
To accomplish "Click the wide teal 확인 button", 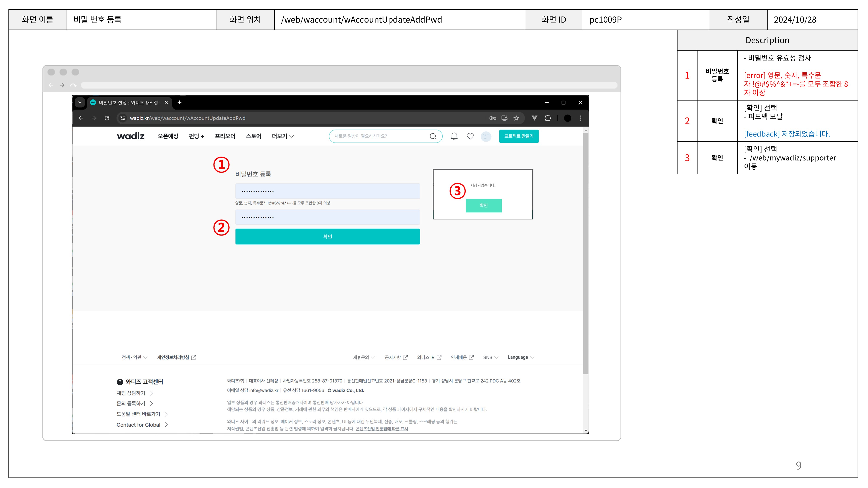I will 327,236.
